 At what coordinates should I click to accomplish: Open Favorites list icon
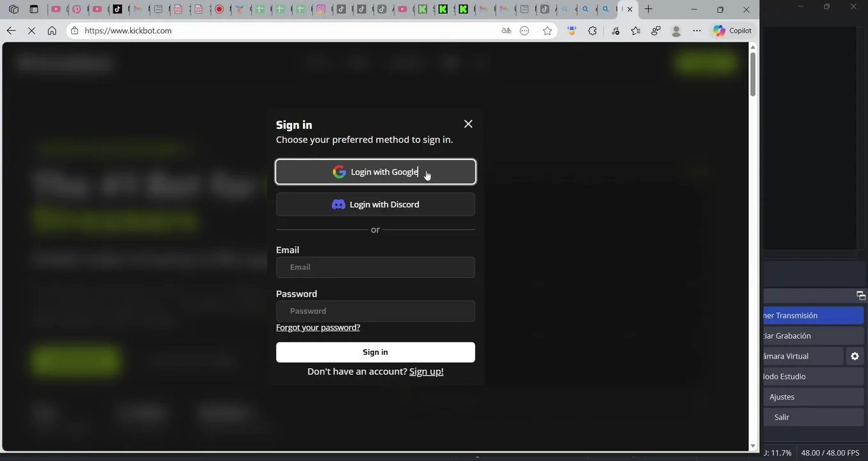[635, 31]
